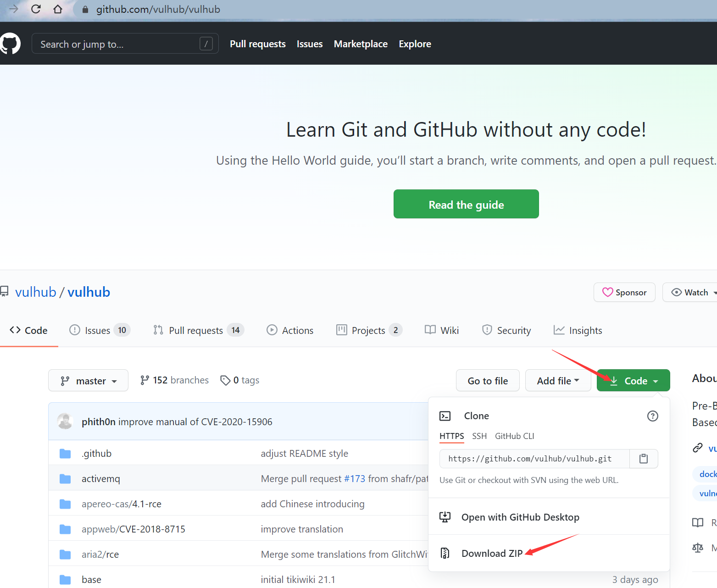Image resolution: width=717 pixels, height=588 pixels.
Task: Click the Readme book icon in sidebar
Action: point(698,522)
